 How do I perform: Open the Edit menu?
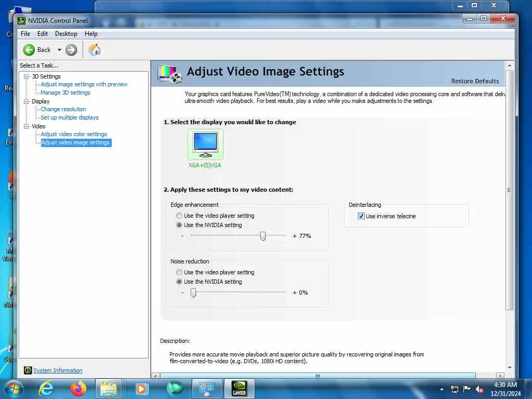click(43, 34)
